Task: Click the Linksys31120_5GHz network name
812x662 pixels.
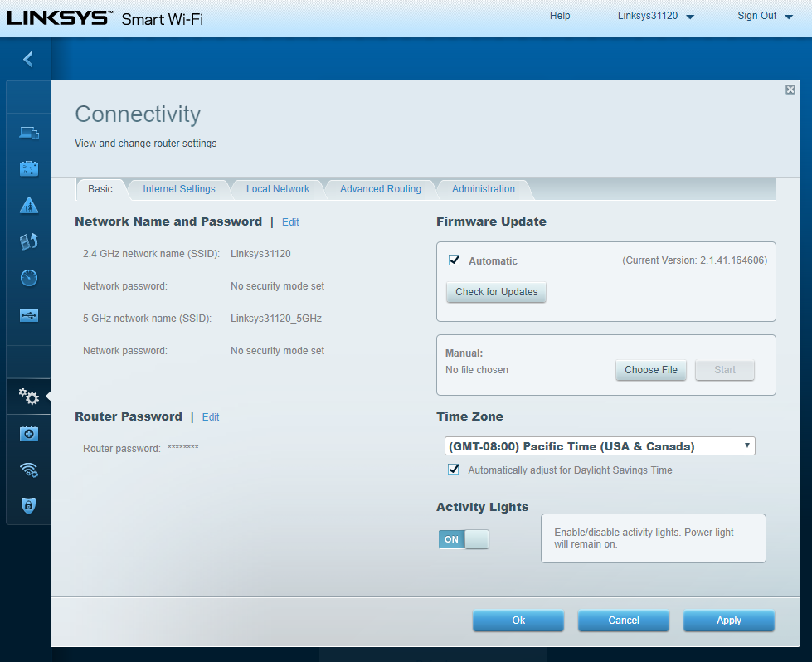Action: click(276, 319)
